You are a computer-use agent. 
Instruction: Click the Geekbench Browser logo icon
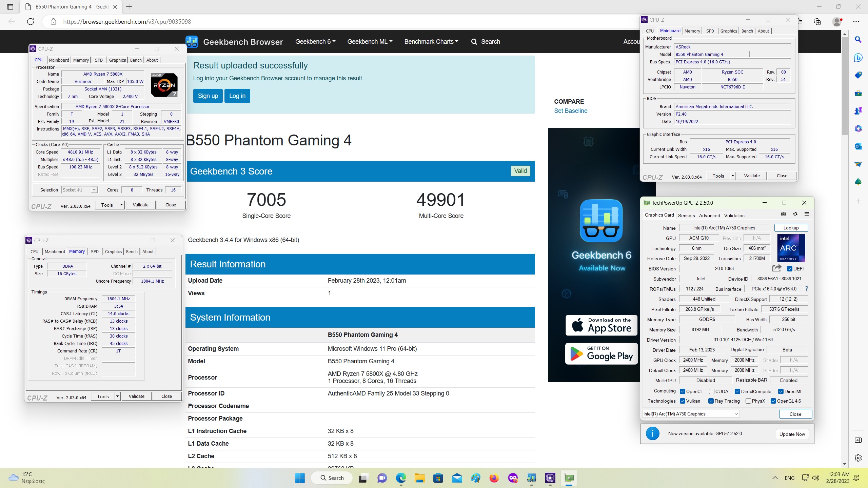pos(192,42)
